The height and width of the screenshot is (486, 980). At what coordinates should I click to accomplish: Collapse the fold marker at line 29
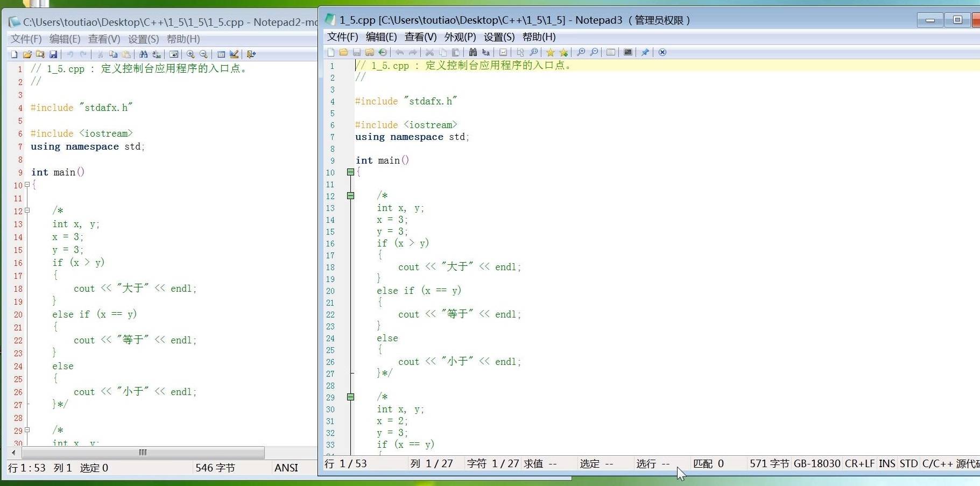click(x=350, y=397)
